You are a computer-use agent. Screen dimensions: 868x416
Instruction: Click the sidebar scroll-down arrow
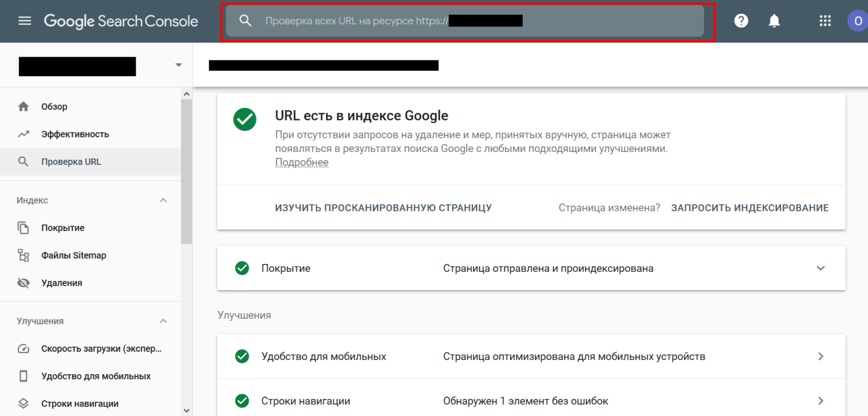186,410
